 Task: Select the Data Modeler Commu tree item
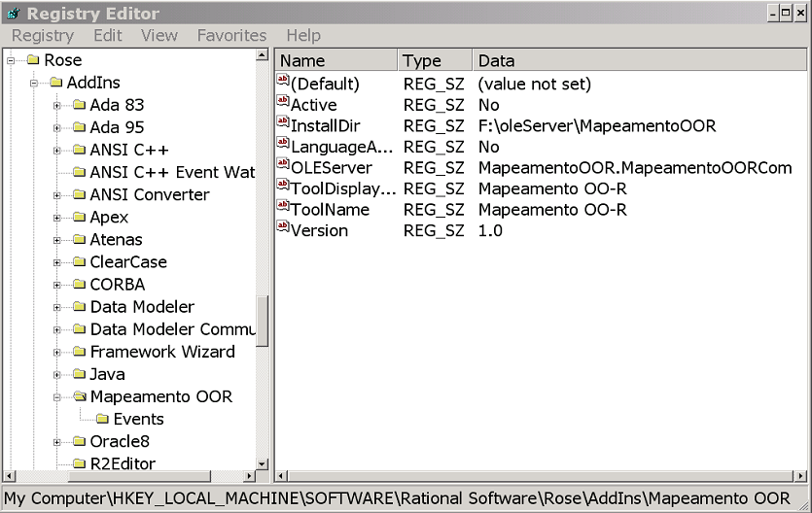[x=172, y=329]
